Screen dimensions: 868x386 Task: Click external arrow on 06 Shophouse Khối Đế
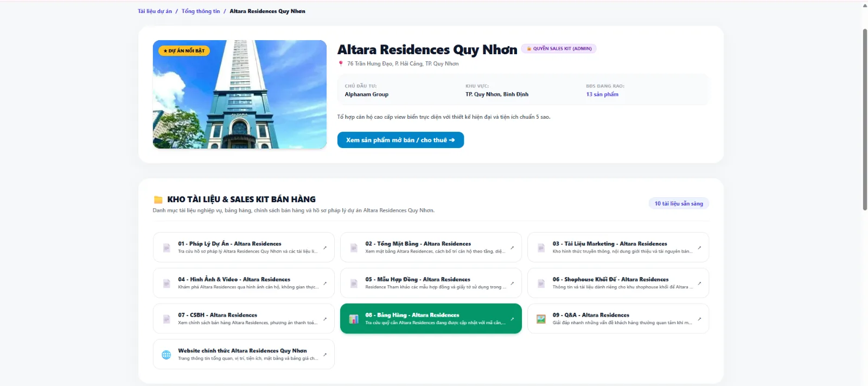(x=699, y=283)
